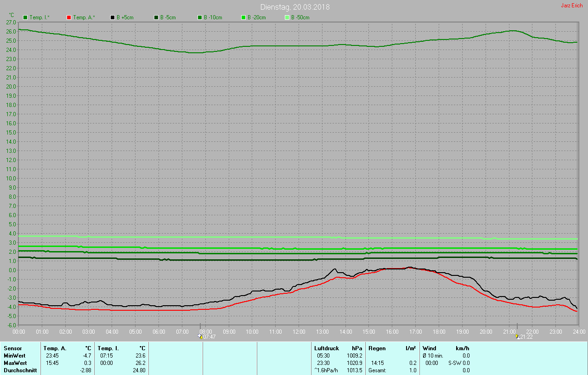Click the Luftdruck maximum value '1020.9'

coord(354,363)
